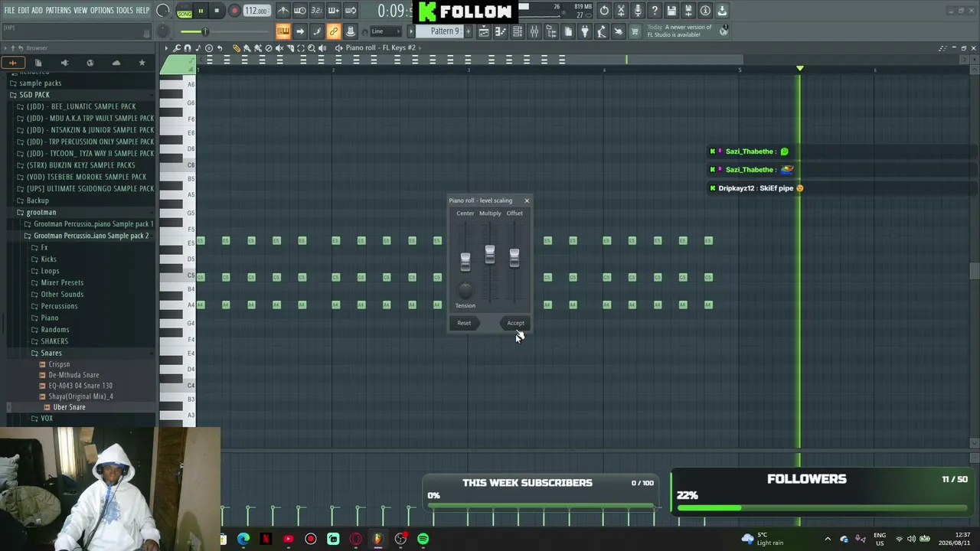Click the export/download arrow icon
The width and height of the screenshot is (980, 551).
tap(722, 11)
